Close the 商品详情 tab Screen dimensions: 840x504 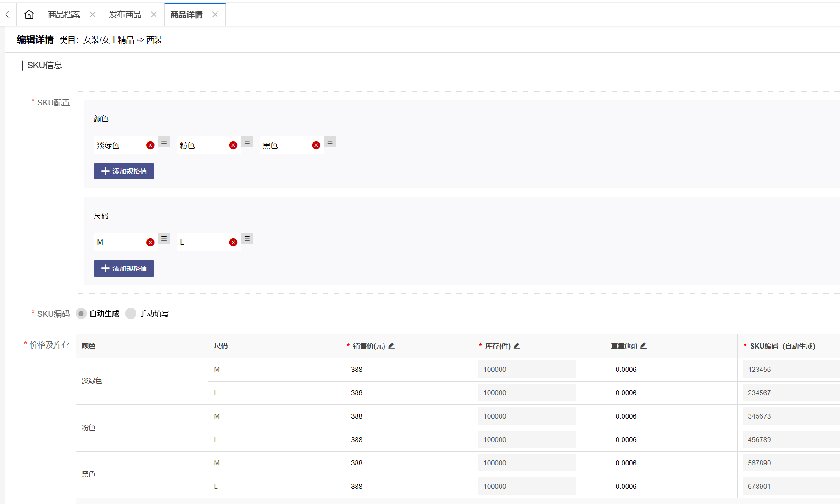pos(215,15)
